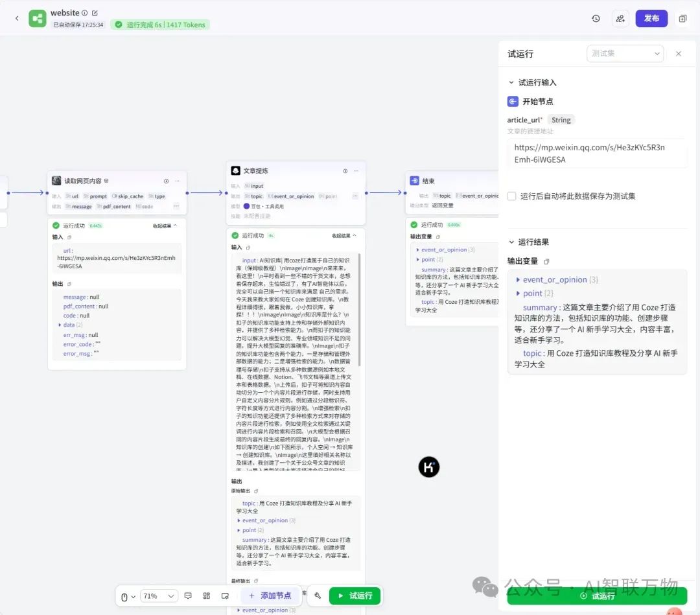Run the 文章提炼 node alone

click(345, 171)
